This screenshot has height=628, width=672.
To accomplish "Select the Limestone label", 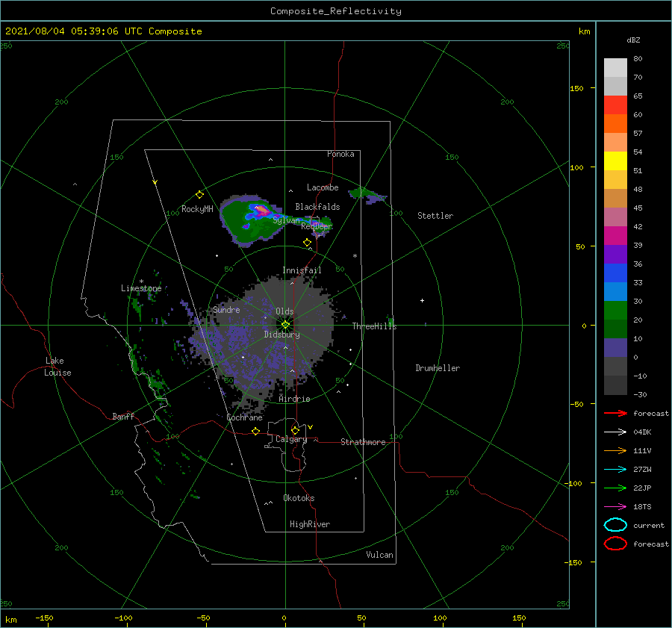I will point(141,288).
